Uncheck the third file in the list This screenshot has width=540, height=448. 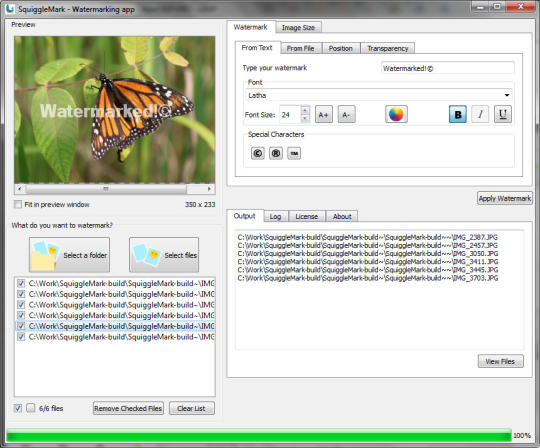pos(21,305)
